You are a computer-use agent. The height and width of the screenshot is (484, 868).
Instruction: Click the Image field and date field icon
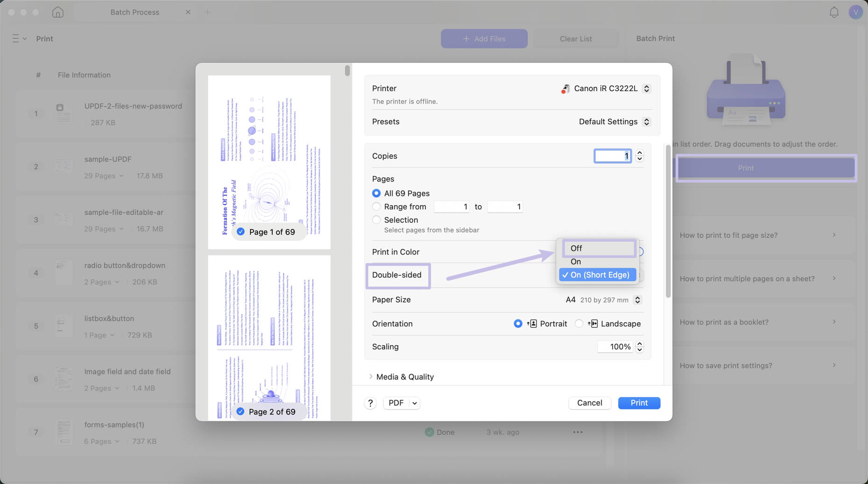(64, 379)
